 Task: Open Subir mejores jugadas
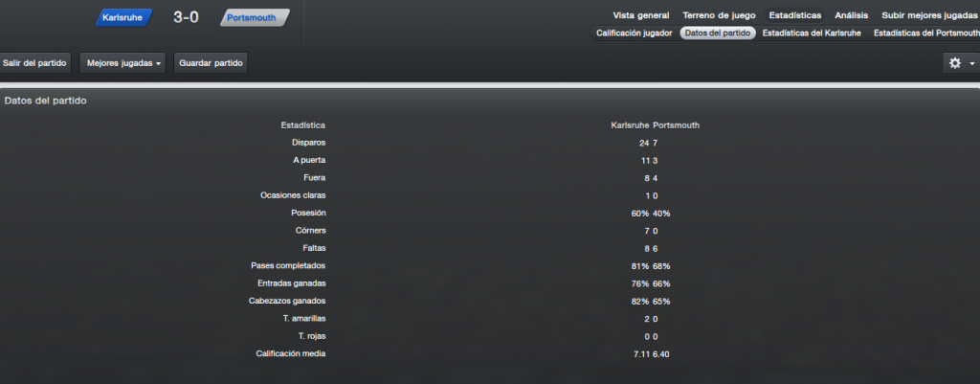tap(929, 15)
